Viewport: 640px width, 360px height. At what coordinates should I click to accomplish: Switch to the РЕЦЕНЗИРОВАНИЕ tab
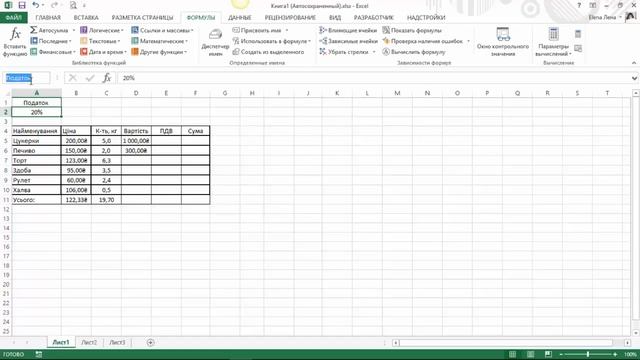tap(290, 18)
